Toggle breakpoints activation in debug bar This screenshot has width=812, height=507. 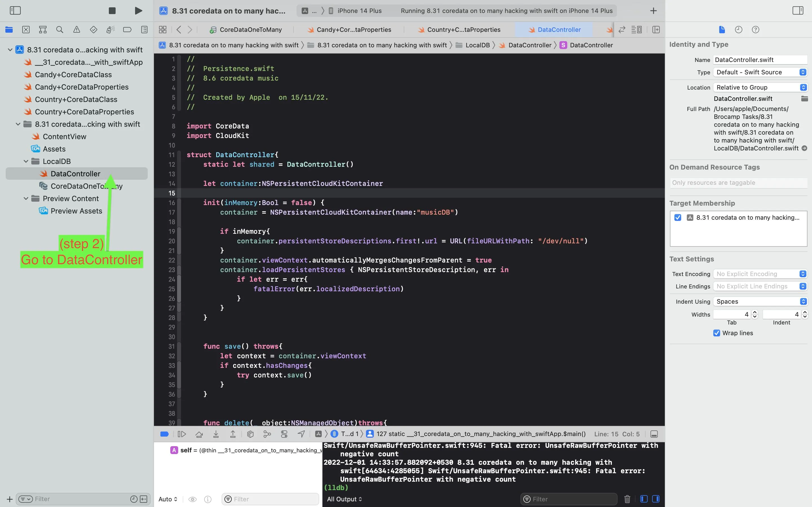point(164,434)
